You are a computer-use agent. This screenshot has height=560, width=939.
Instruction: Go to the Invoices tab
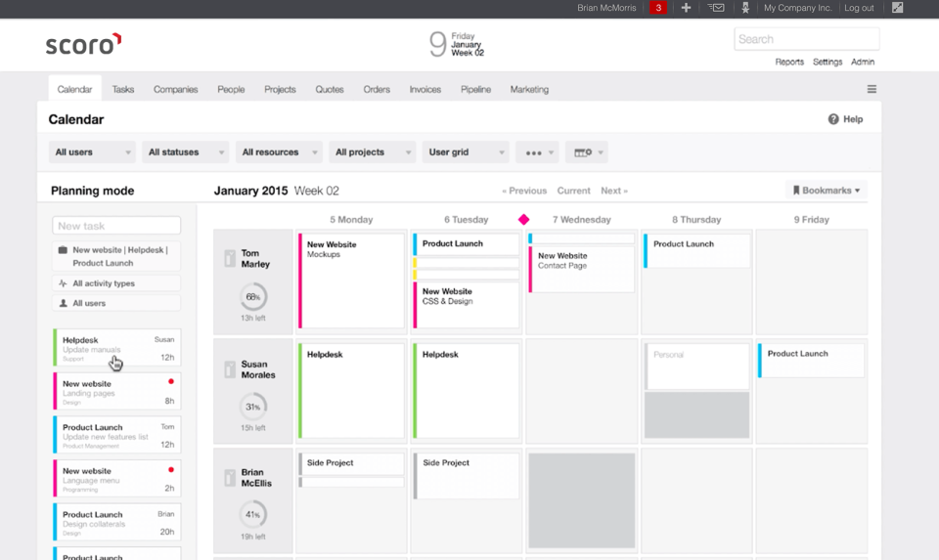coord(425,89)
